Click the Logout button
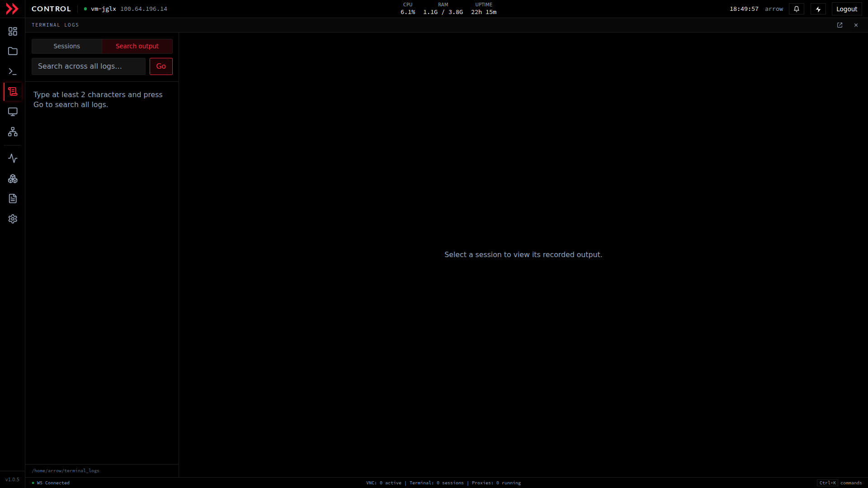 tap(847, 9)
